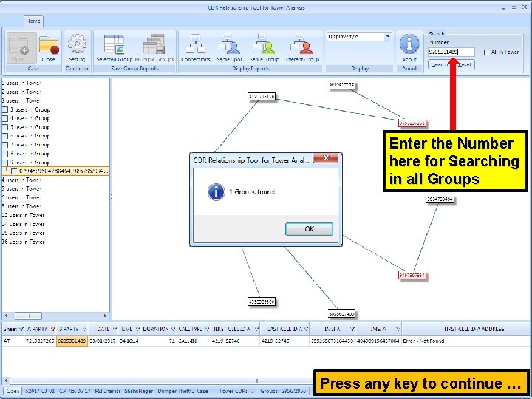Select the date cell 03/01/2017
532x399 pixels.
coord(103,341)
